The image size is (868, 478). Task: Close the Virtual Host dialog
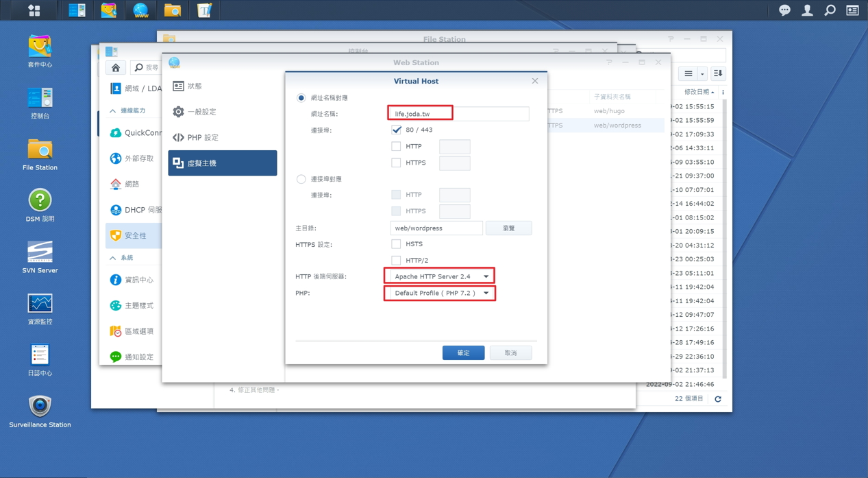(x=535, y=81)
